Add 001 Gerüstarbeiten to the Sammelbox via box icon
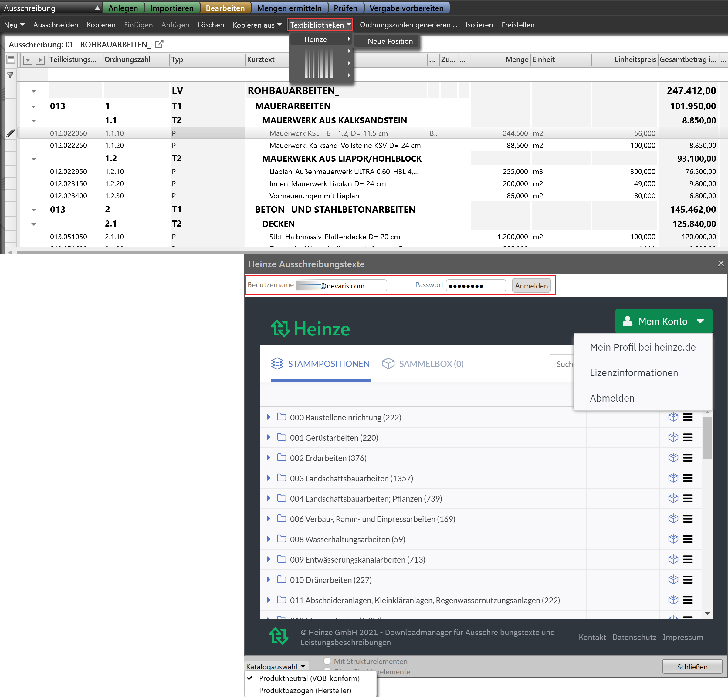 click(673, 438)
